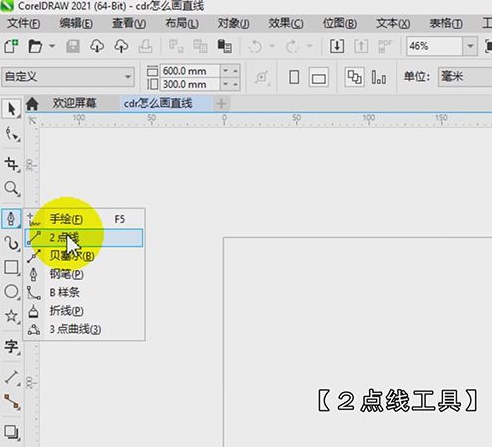The height and width of the screenshot is (447, 492).
Task: Choose 3点曲线(3) tool in flyout
Action: (x=84, y=329)
